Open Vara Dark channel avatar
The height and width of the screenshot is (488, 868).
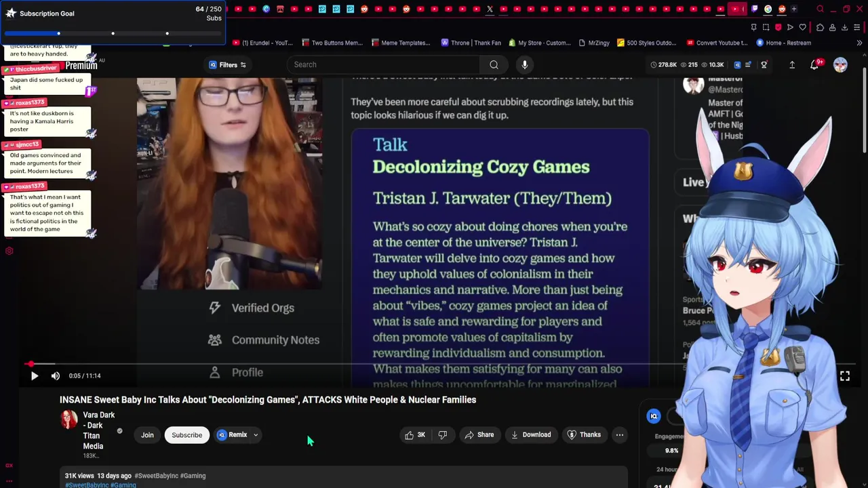coord(69,420)
